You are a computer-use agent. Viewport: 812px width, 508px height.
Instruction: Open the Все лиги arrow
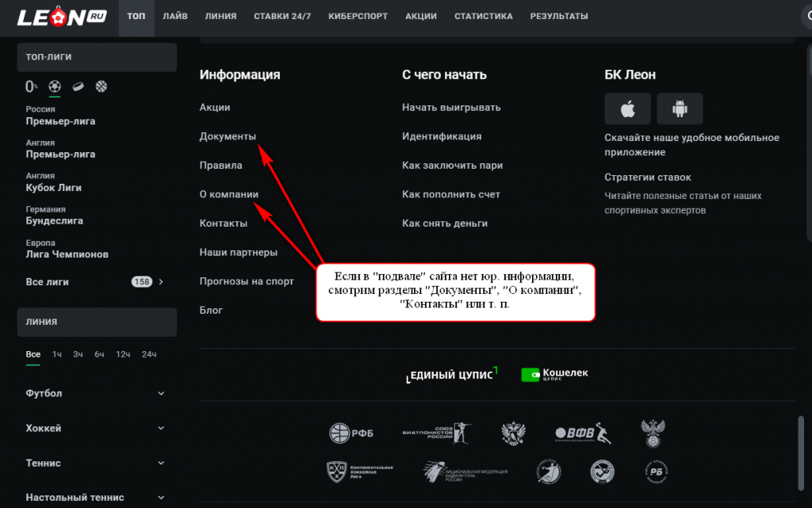click(x=161, y=282)
